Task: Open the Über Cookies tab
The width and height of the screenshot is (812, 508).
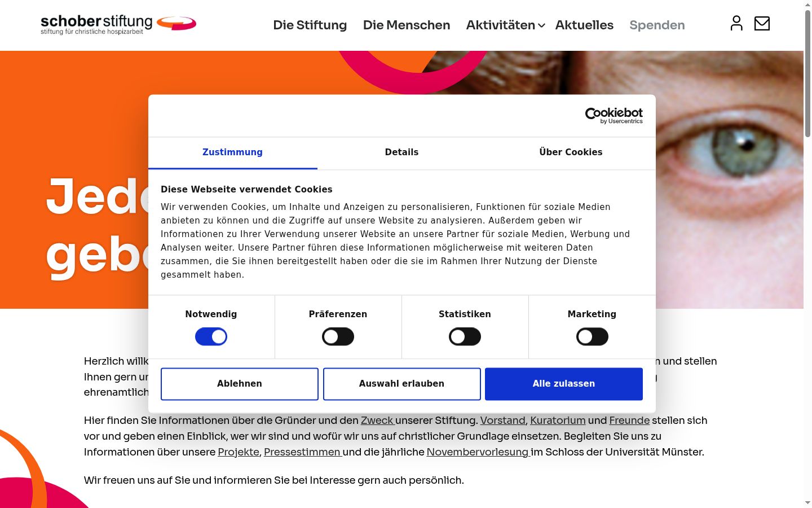Action: 571,152
